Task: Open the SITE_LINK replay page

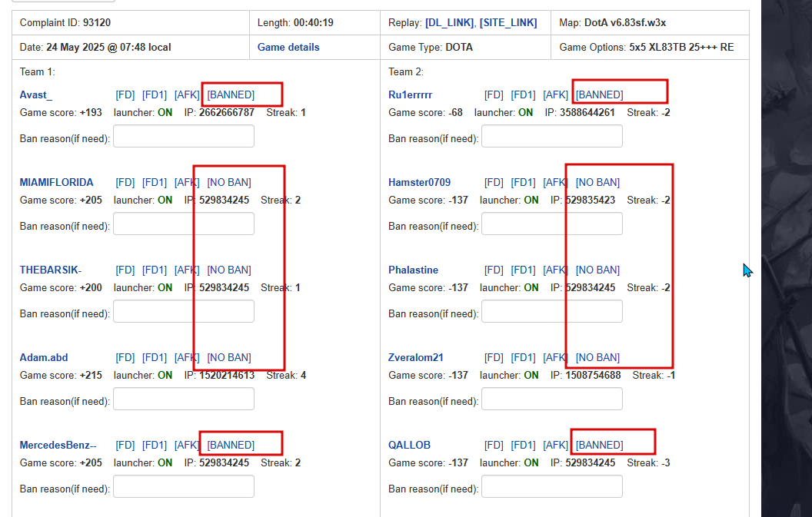Action: 508,23
